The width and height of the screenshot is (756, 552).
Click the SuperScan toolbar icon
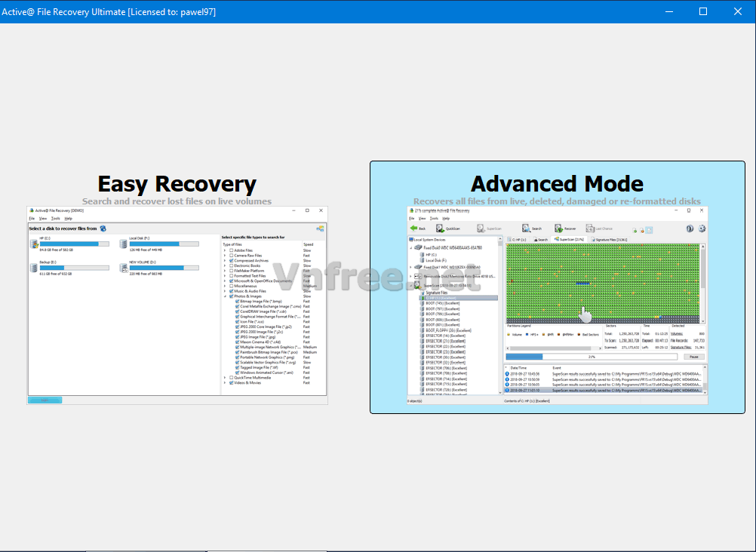(481, 228)
